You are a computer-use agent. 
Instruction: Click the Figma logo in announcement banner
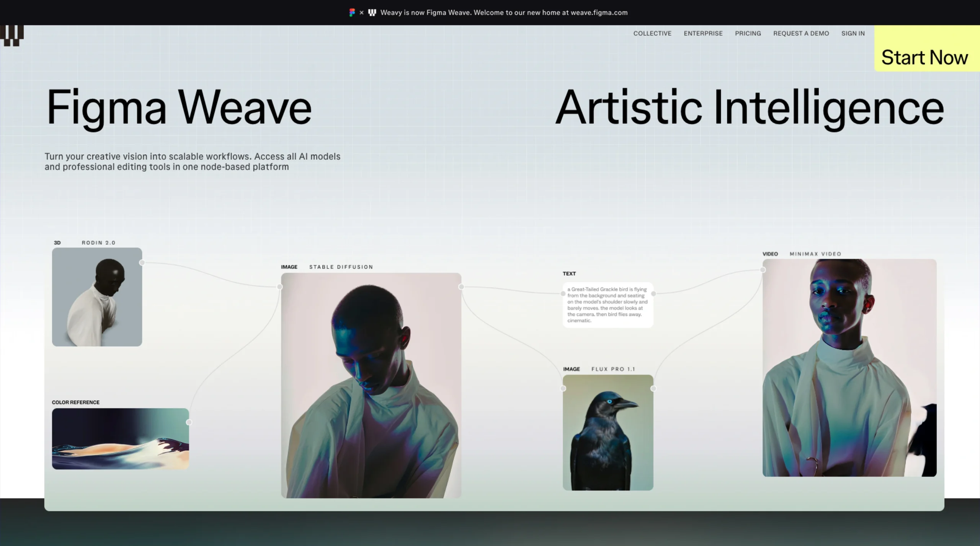pyautogui.click(x=352, y=13)
